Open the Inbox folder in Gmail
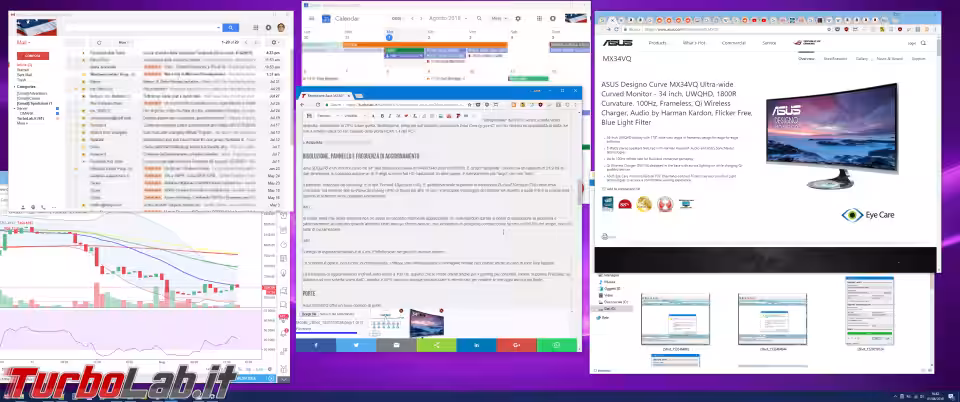The image size is (960, 402). (x=24, y=65)
